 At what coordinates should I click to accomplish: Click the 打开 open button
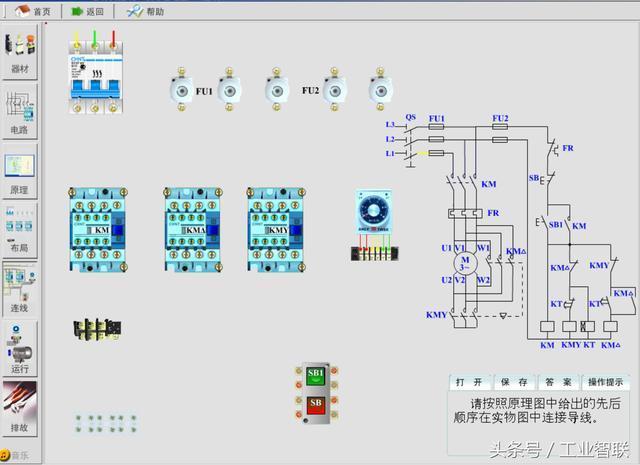469,382
